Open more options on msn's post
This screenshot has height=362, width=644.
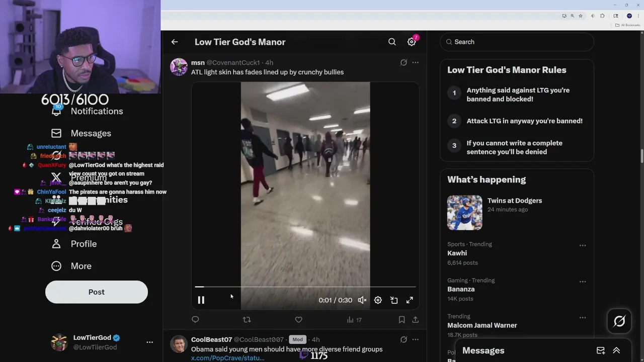(415, 62)
